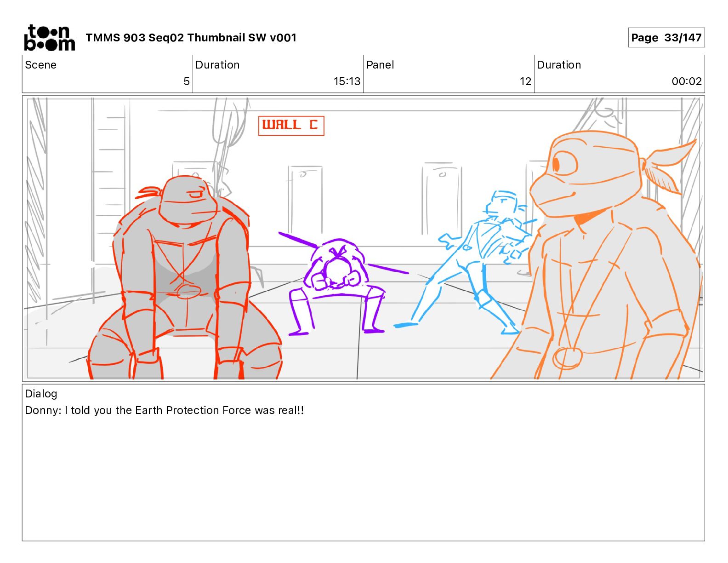Click the Toon Boom logo

pos(49,38)
